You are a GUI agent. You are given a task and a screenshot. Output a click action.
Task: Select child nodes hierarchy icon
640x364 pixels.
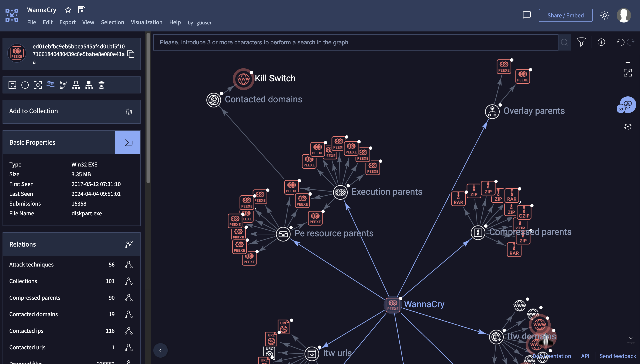click(76, 85)
